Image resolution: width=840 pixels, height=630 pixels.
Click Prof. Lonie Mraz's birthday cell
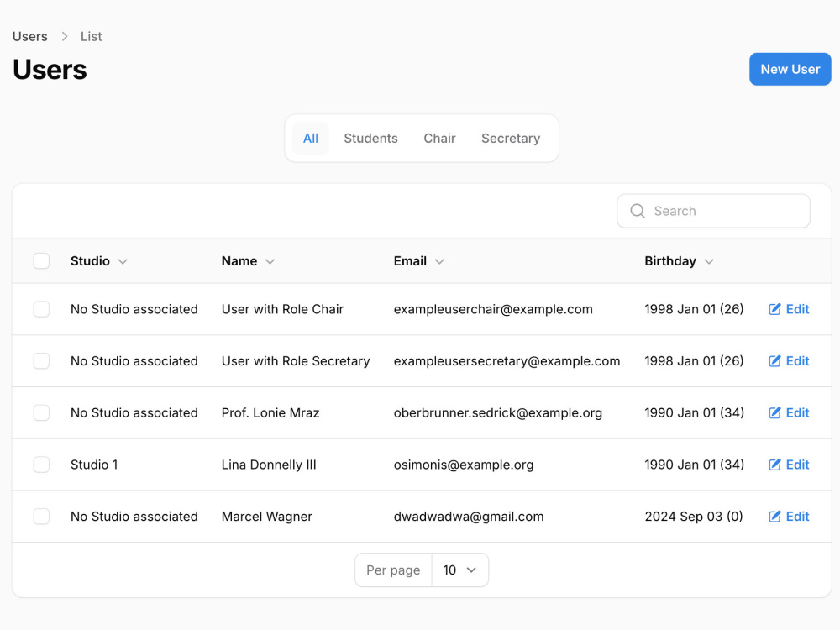[695, 413]
